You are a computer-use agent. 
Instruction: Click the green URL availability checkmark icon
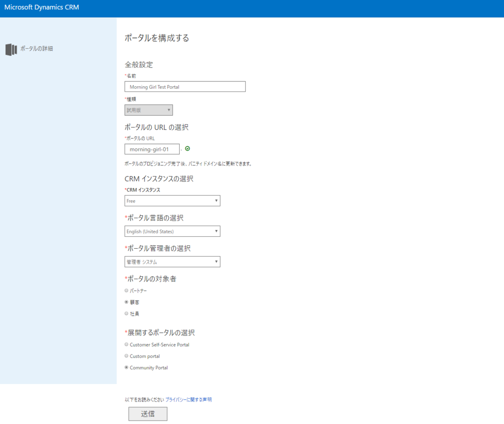[188, 149]
